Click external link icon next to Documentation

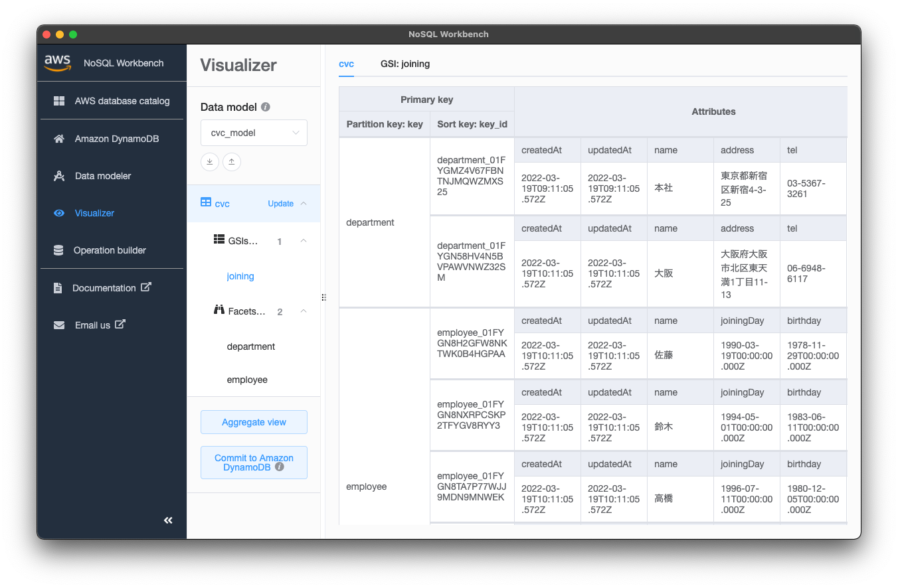(x=146, y=287)
